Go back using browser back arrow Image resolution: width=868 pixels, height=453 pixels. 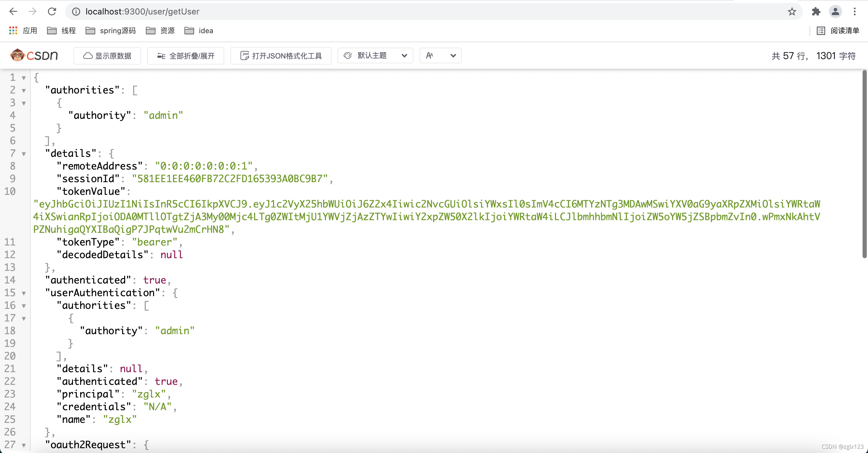click(13, 11)
